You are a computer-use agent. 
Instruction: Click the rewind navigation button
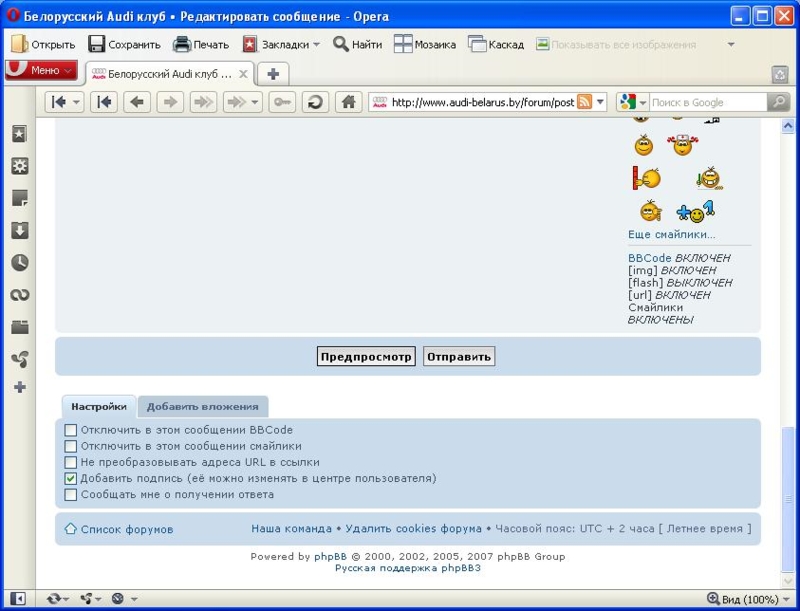coord(104,103)
